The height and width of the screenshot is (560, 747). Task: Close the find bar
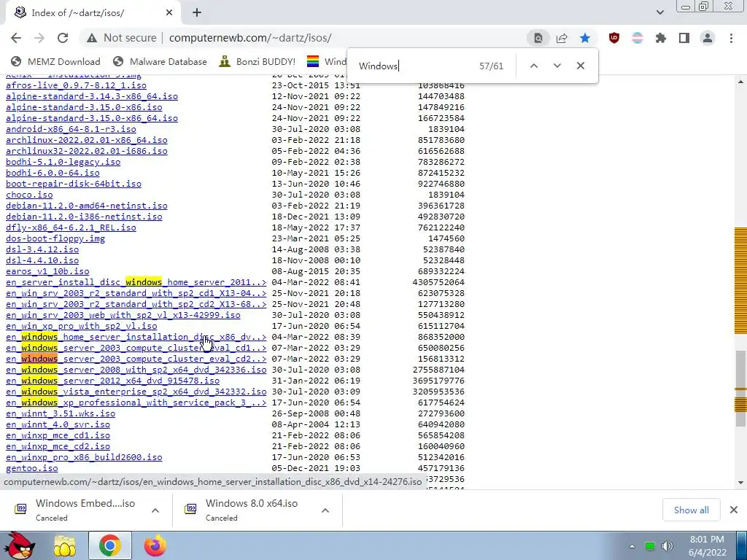coord(580,66)
